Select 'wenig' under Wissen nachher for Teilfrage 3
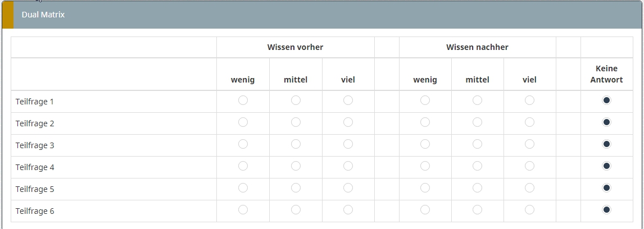 [425, 144]
